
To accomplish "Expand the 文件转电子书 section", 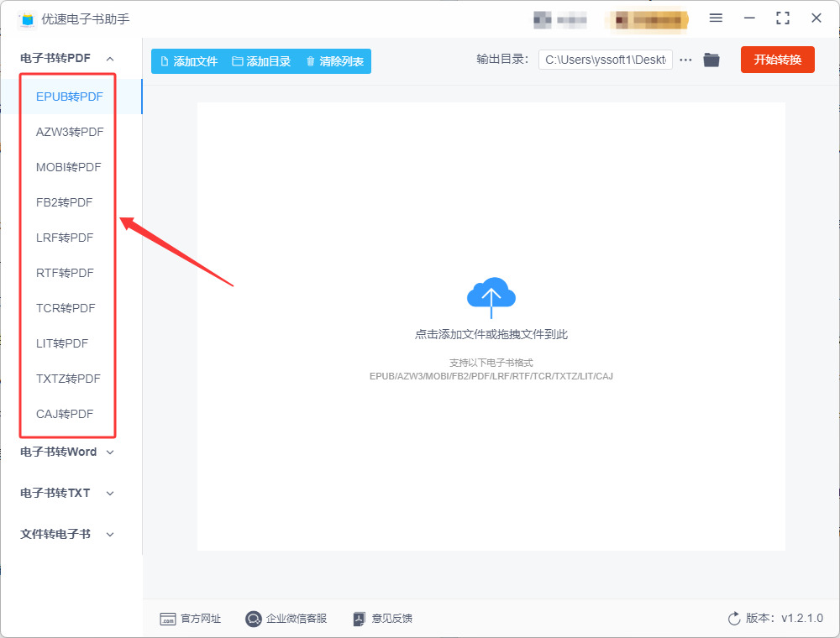I will pos(67,534).
